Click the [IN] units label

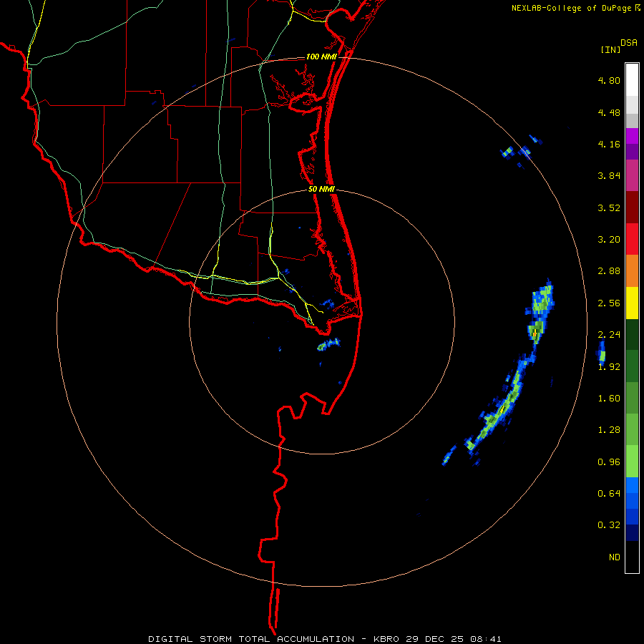pyautogui.click(x=610, y=49)
